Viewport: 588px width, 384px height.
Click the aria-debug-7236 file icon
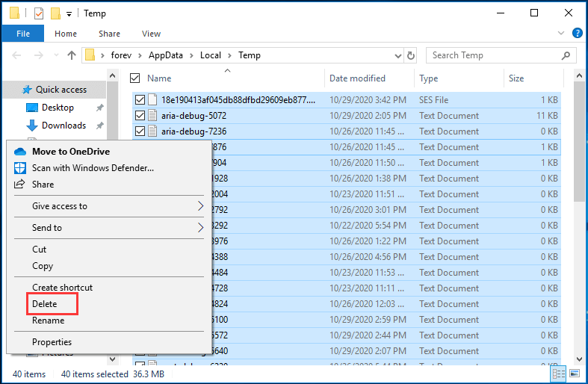[x=152, y=131]
